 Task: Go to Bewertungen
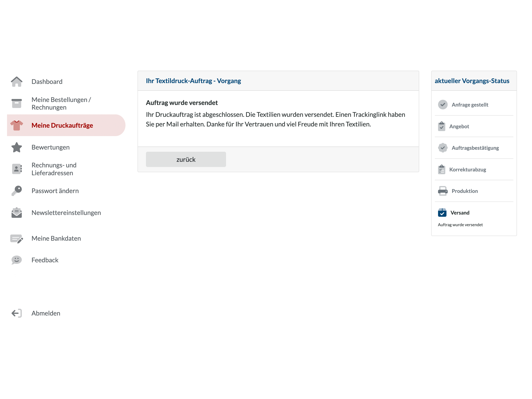pos(66,147)
